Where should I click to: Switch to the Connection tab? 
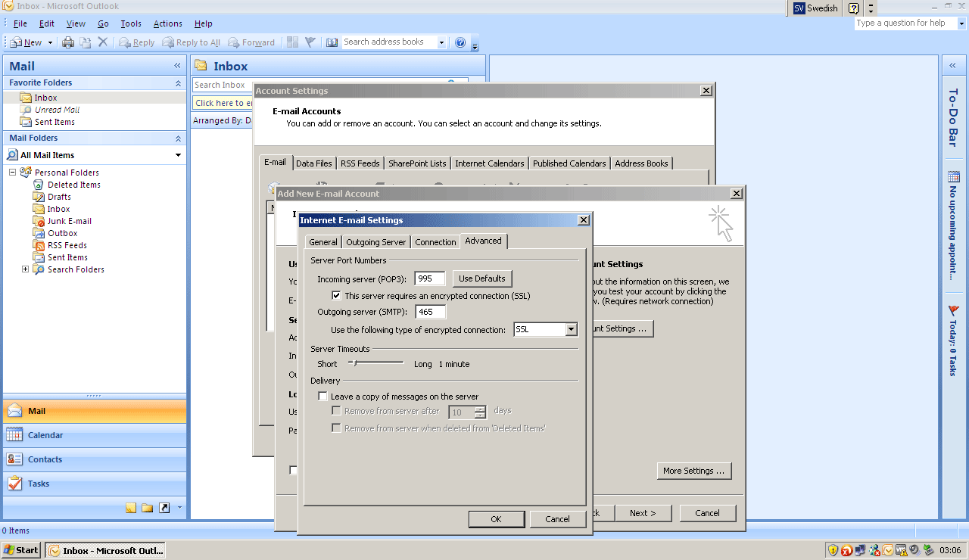(435, 242)
